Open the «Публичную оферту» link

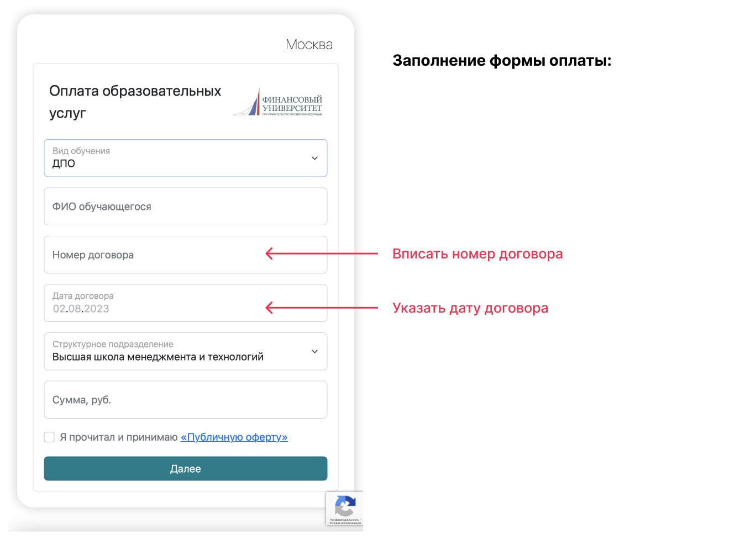tap(234, 437)
